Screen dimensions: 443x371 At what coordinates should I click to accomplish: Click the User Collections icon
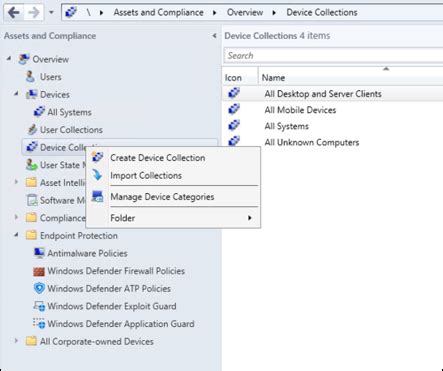[32, 129]
